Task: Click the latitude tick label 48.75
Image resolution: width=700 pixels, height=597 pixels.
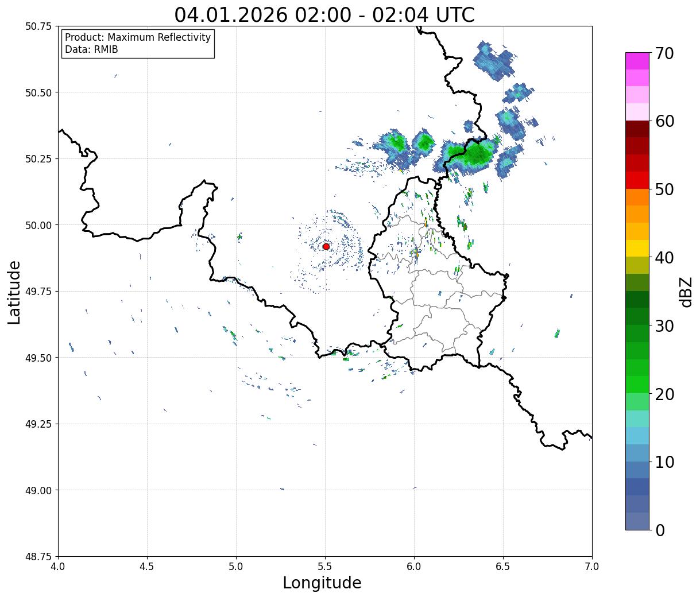Action: point(38,557)
